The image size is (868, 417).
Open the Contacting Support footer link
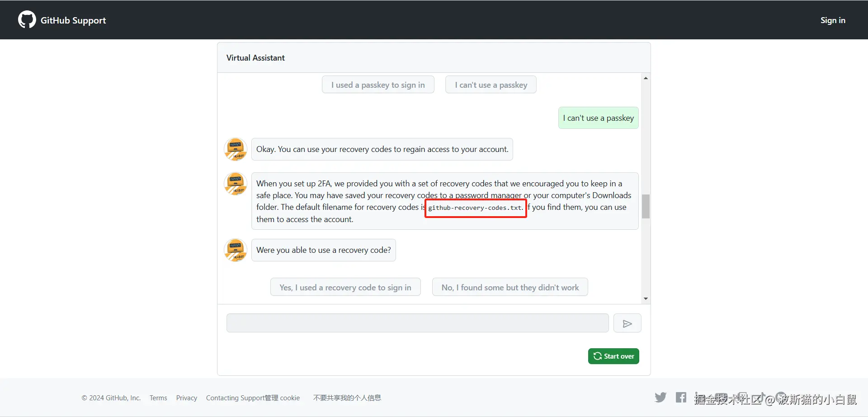pyautogui.click(x=235, y=398)
